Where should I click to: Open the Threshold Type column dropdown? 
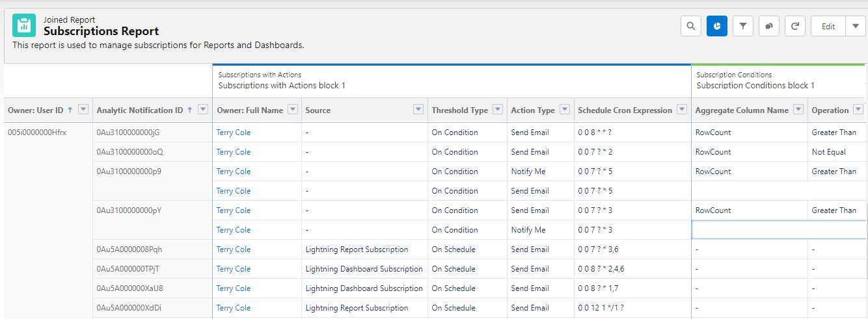click(x=498, y=110)
